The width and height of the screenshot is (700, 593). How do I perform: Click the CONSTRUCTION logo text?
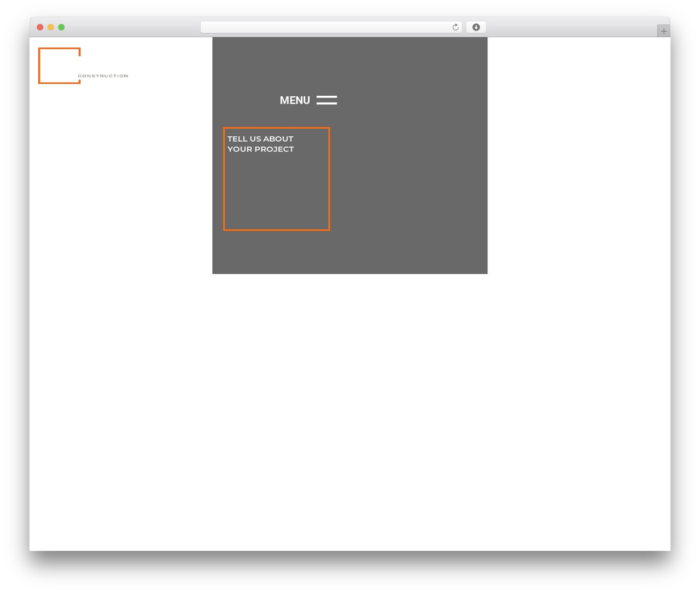point(103,76)
